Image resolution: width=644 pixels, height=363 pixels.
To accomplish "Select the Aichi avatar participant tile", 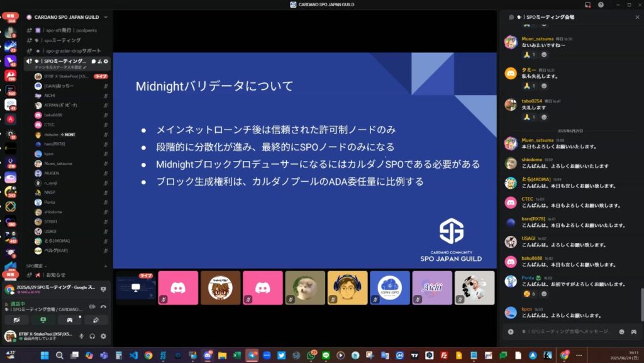I will pos(432,288).
